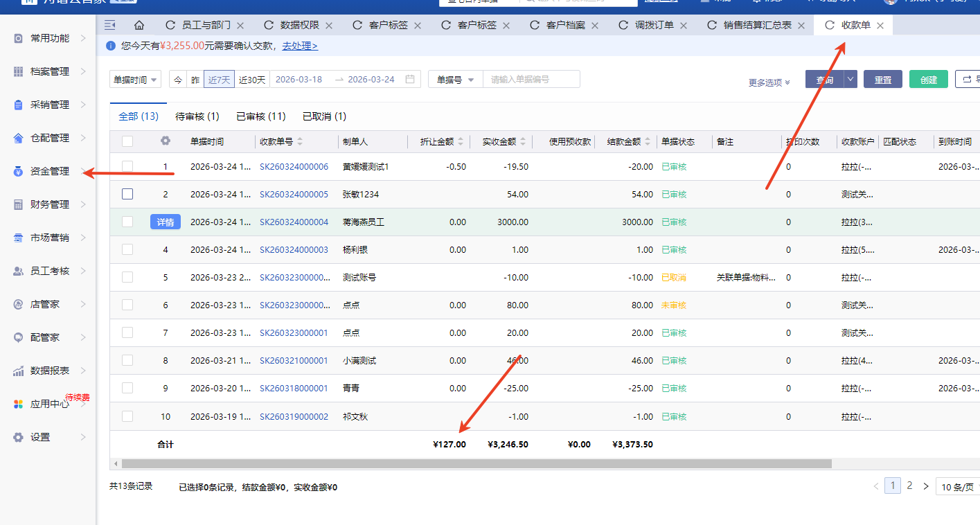
Task: Collapse sidebar using the menu toggle icon
Action: click(109, 26)
